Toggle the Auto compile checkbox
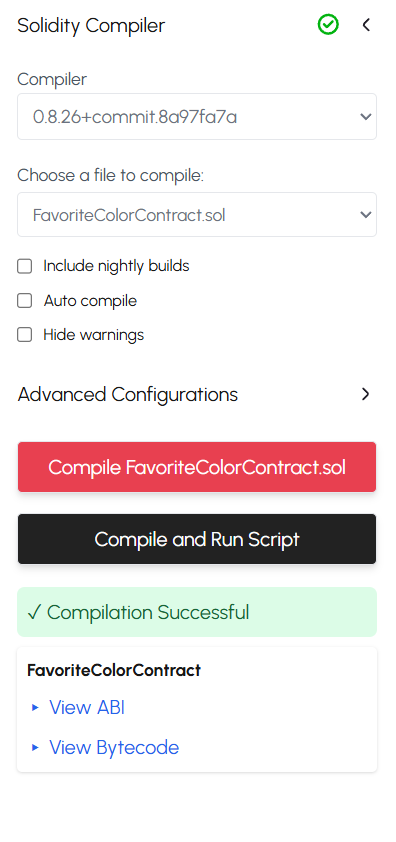This screenshot has width=396, height=842. pyautogui.click(x=25, y=301)
